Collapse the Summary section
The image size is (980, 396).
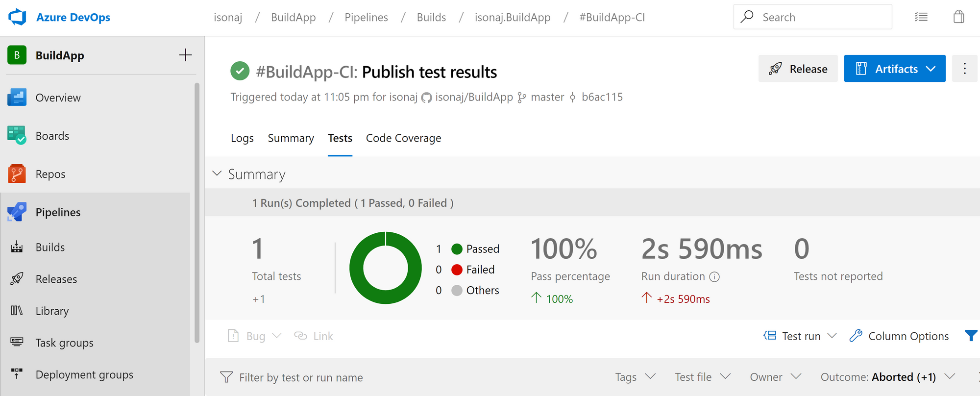(217, 173)
